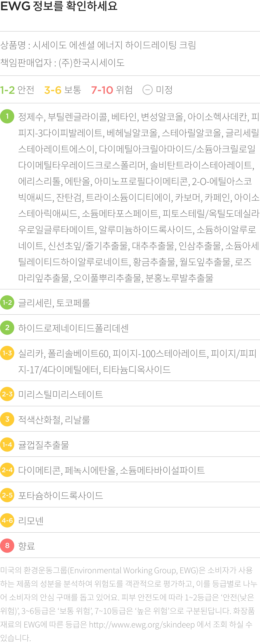Click the 리모넨 ingredient text

click(x=31, y=521)
